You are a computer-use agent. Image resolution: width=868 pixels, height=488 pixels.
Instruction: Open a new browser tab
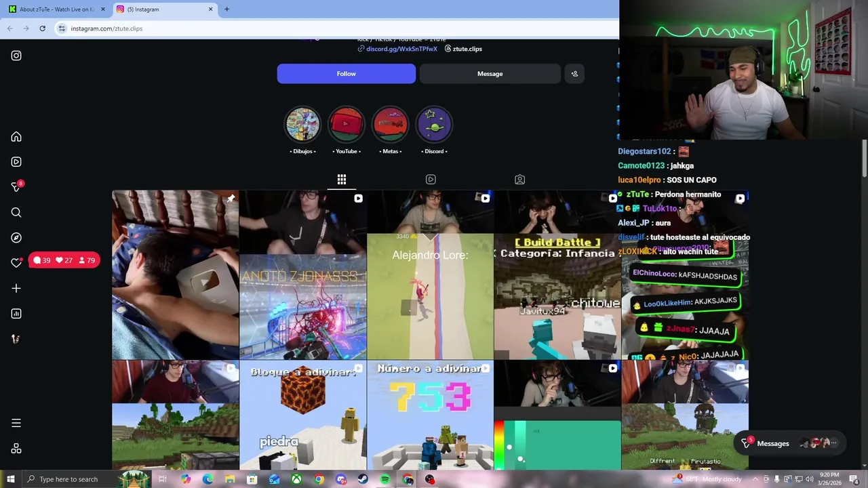coord(226,9)
